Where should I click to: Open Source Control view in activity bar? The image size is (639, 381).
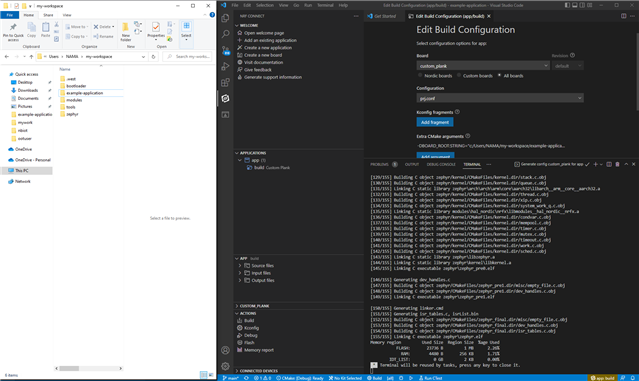pyautogui.click(x=225, y=51)
